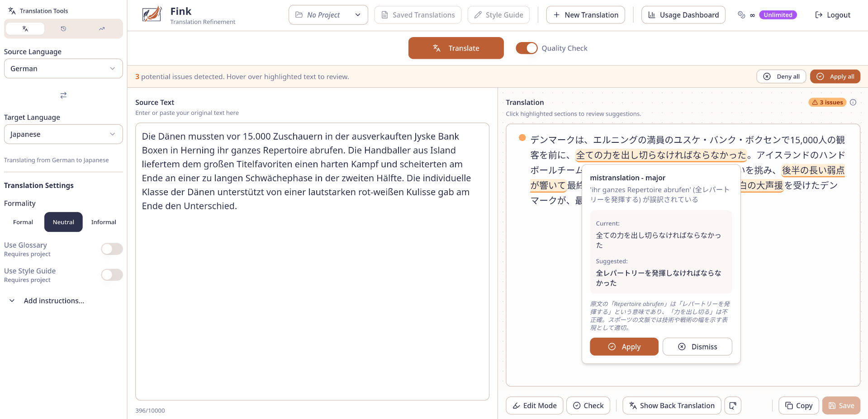Select the translate tool icon in left sidebar
868x419 pixels.
click(25, 28)
